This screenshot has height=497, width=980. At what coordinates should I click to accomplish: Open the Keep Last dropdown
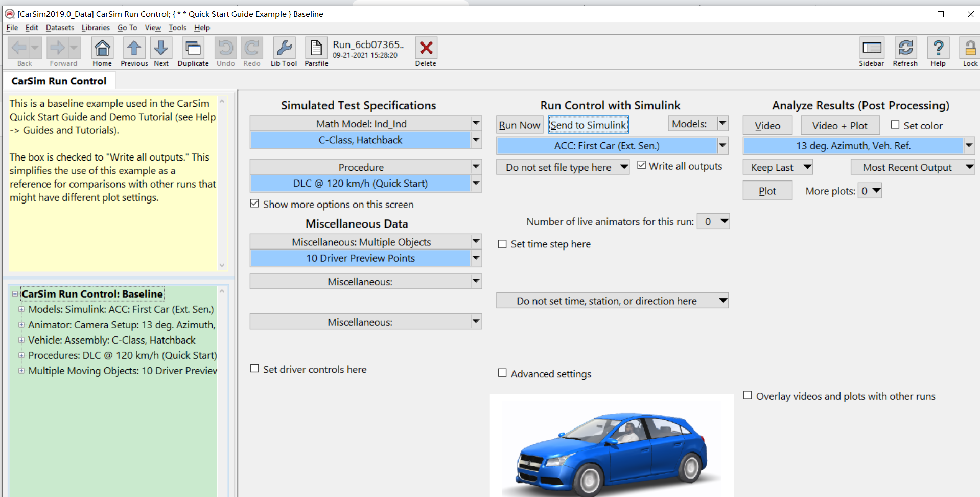778,167
